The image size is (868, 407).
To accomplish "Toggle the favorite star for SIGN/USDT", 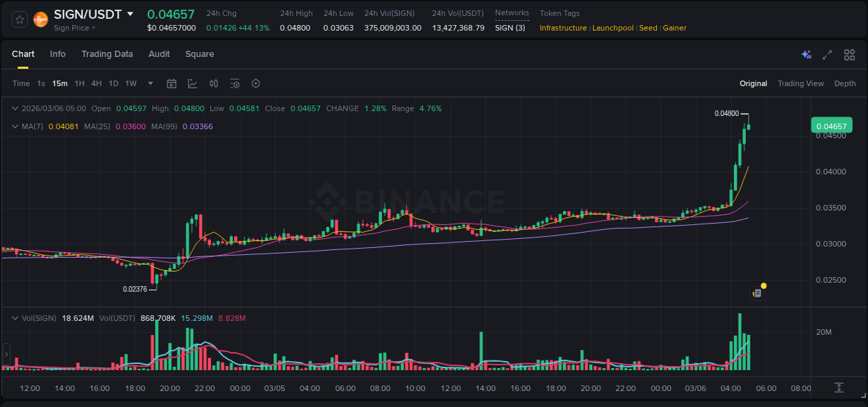I will [19, 19].
